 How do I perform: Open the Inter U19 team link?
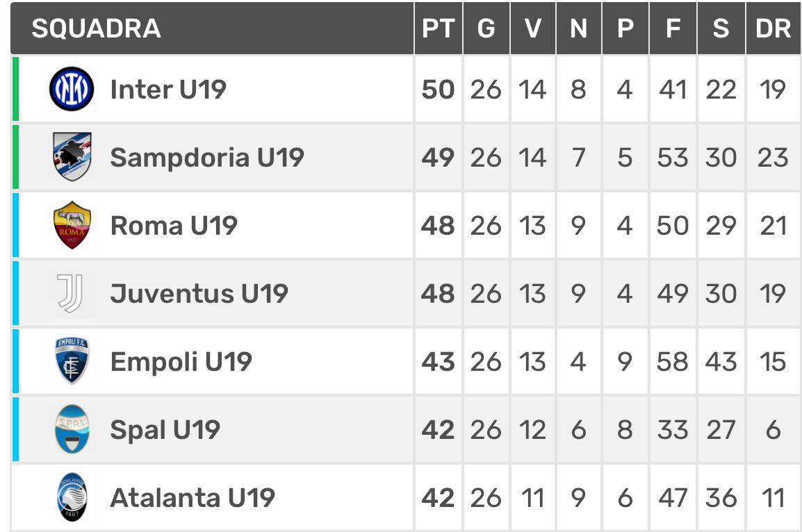tap(168, 89)
